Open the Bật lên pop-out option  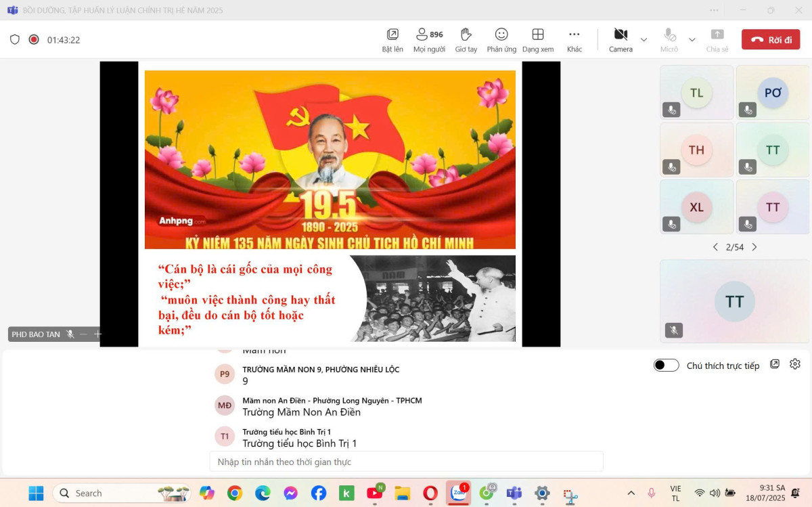[x=392, y=39]
